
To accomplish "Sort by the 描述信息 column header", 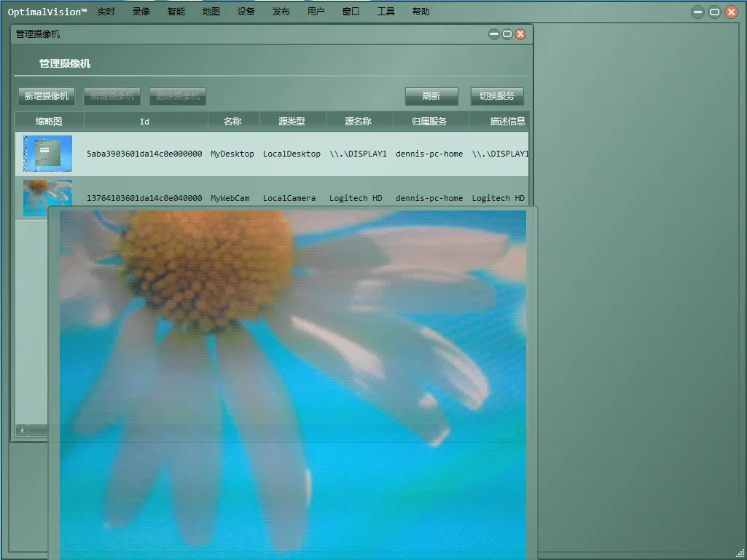I will click(499, 122).
